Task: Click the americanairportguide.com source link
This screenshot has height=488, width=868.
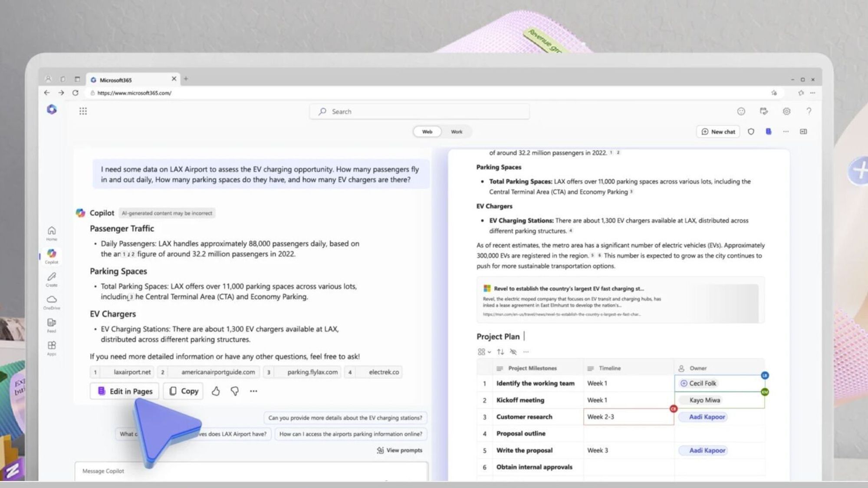Action: pos(217,372)
